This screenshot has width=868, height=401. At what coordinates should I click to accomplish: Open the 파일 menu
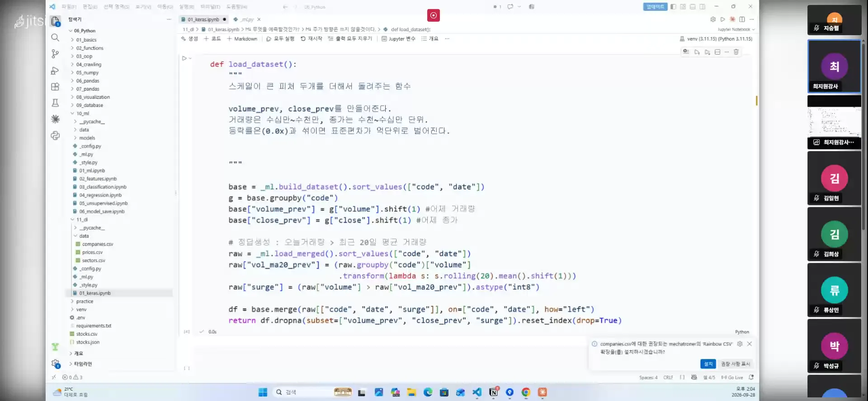click(69, 7)
